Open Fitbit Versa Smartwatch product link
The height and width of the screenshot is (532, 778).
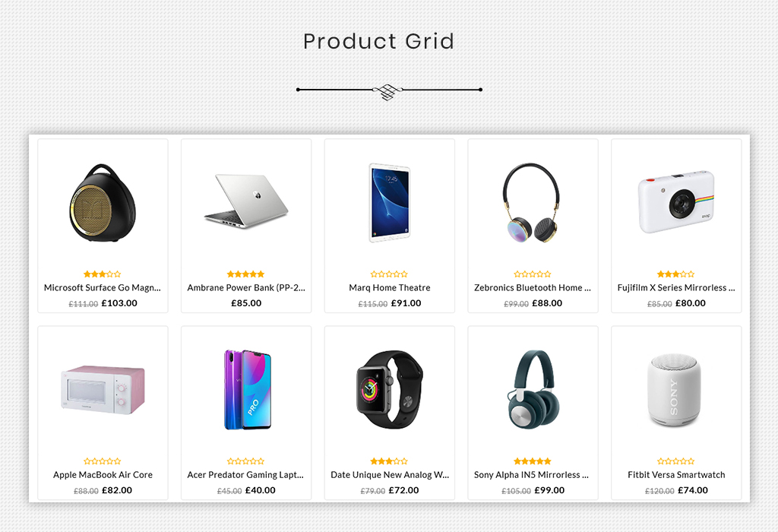[x=676, y=475]
